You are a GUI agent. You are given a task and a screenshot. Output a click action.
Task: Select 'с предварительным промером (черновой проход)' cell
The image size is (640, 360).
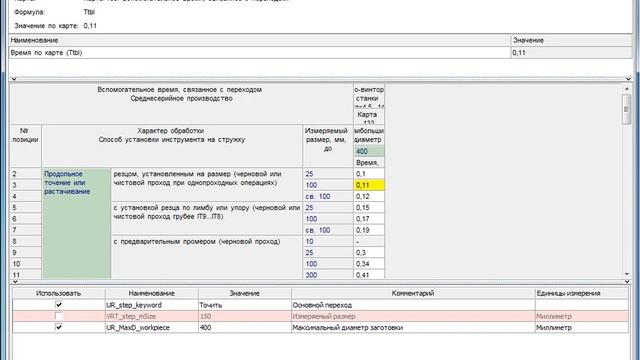point(207,258)
